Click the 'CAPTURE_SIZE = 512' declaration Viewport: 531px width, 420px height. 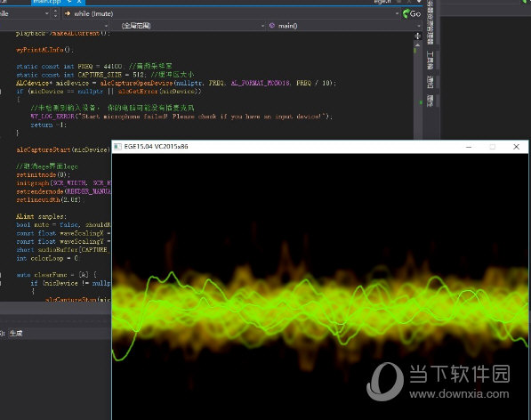coord(112,75)
